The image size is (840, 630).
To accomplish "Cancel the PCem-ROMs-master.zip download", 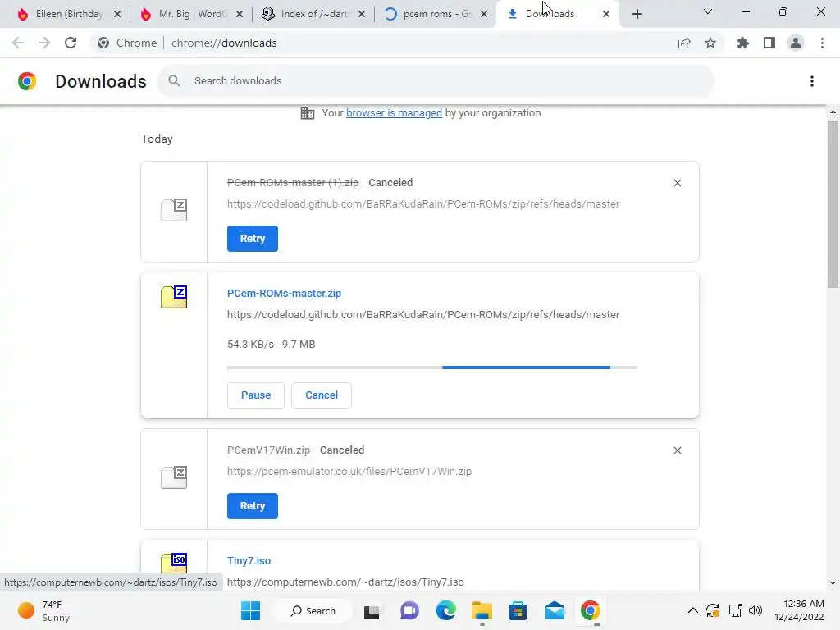I will pyautogui.click(x=322, y=395).
